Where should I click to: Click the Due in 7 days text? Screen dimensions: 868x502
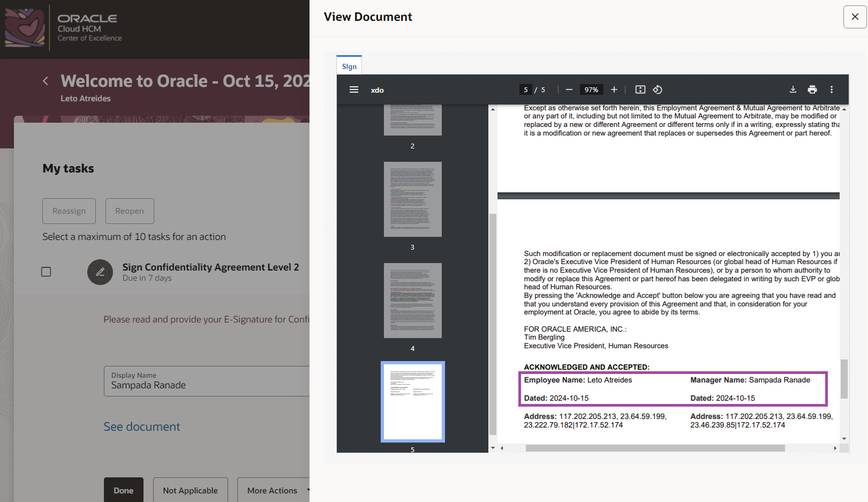tap(147, 278)
